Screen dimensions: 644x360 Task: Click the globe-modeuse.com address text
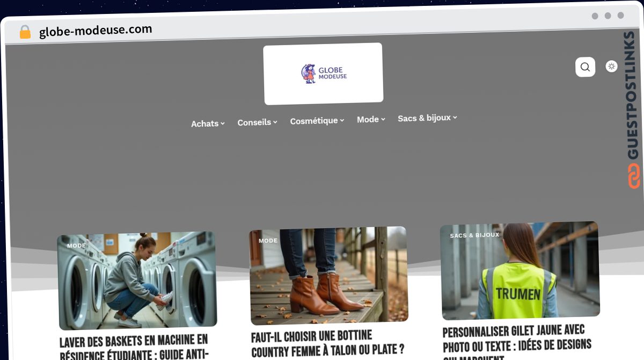96,31
